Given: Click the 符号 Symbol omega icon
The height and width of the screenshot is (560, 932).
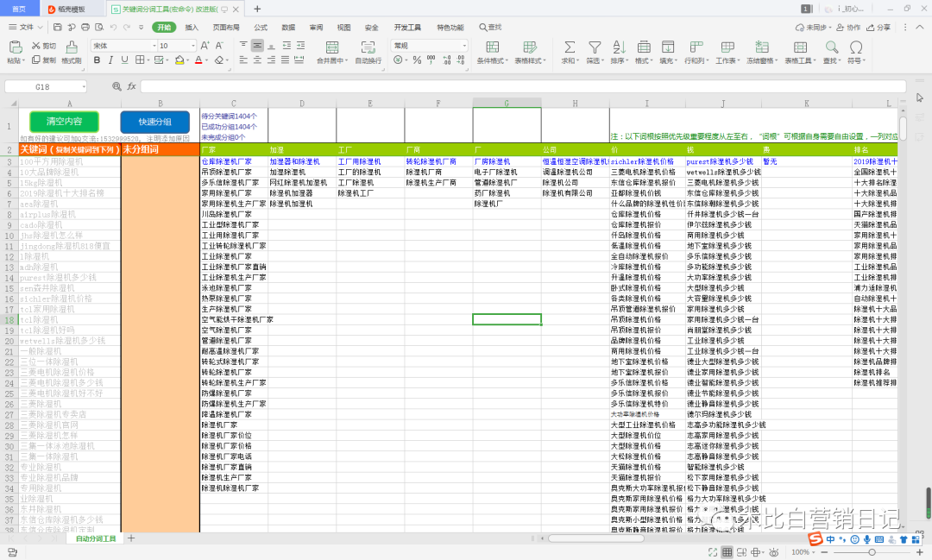Looking at the screenshot, I should point(856,47).
